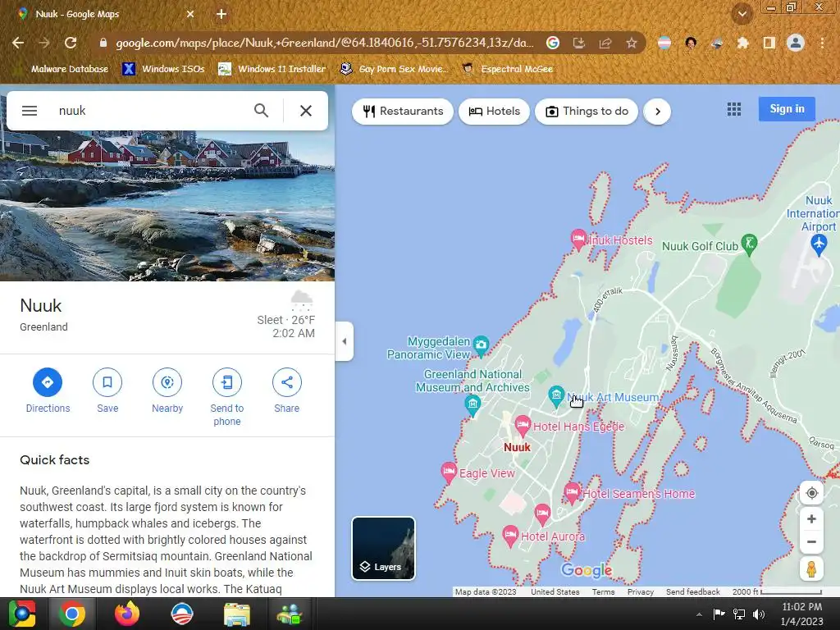This screenshot has height=630, width=840.
Task: Save Nuuk to your places
Action: (107, 391)
